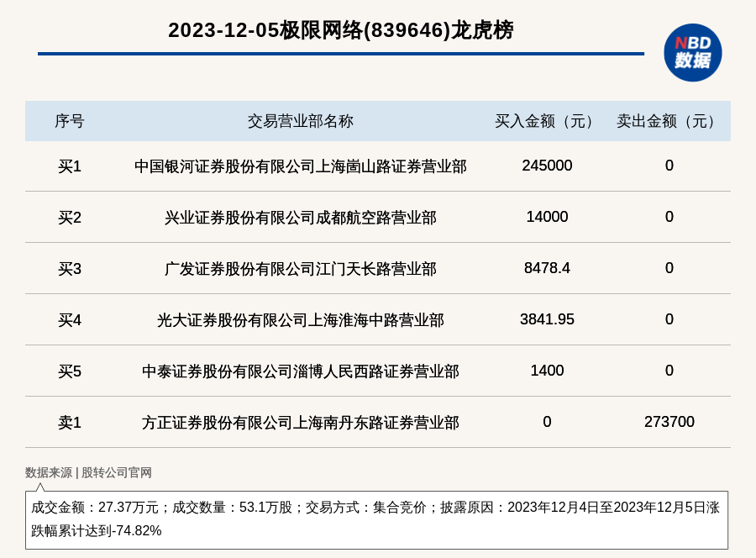Select the 卖出金额（元） column header
The image size is (756, 558).
coord(669,121)
